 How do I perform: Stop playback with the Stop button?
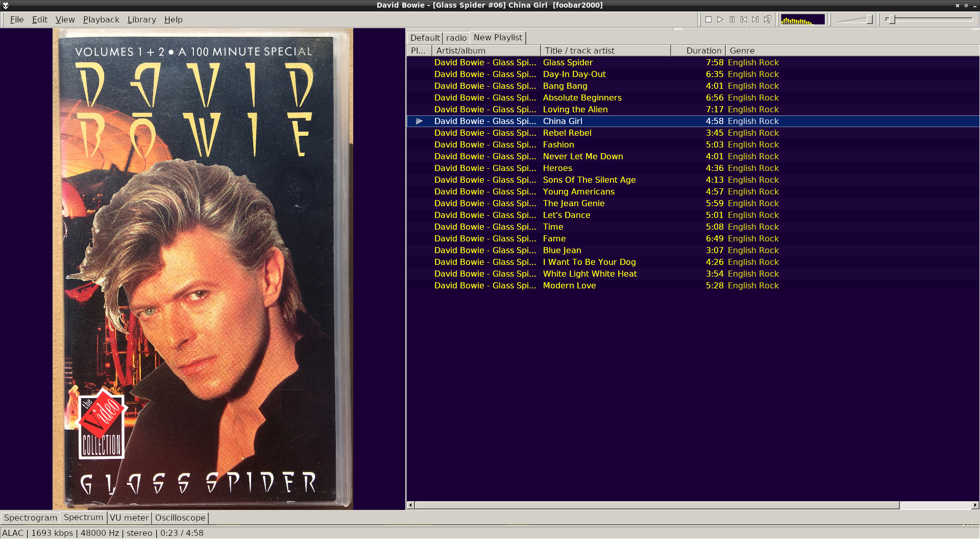pos(708,19)
